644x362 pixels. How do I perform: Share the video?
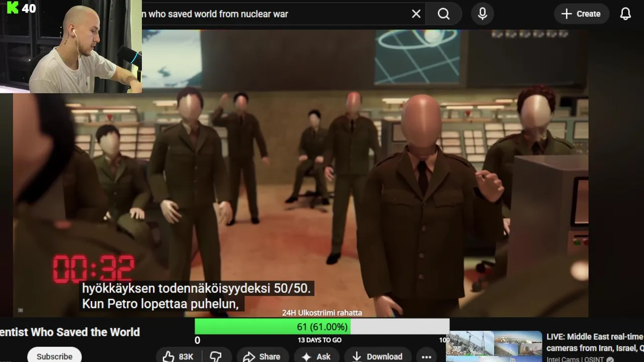click(x=262, y=356)
